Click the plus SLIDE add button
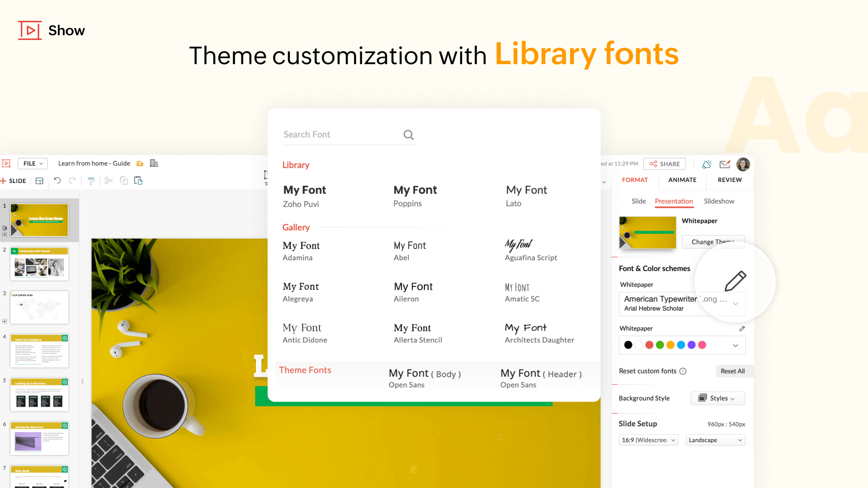868x488 pixels. [x=14, y=181]
